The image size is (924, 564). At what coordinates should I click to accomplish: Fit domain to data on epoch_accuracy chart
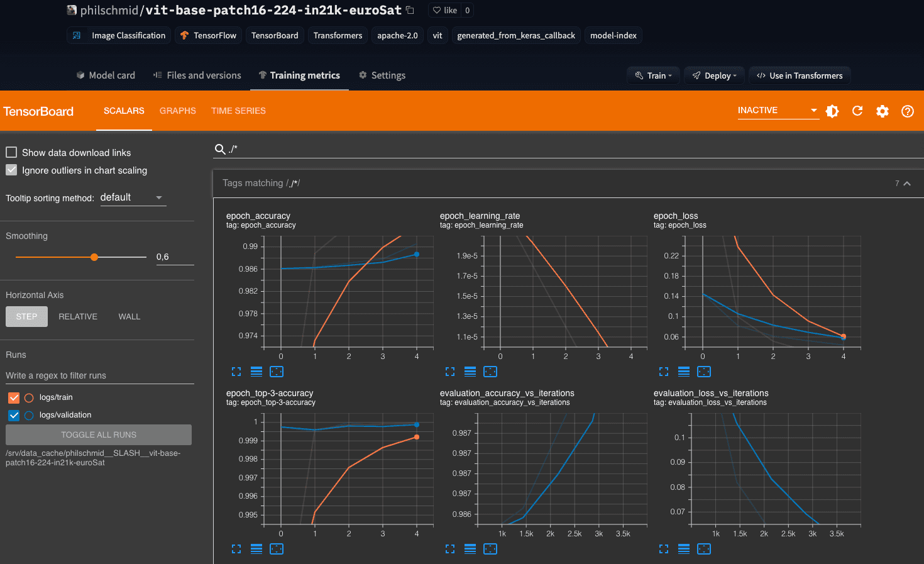[277, 372]
